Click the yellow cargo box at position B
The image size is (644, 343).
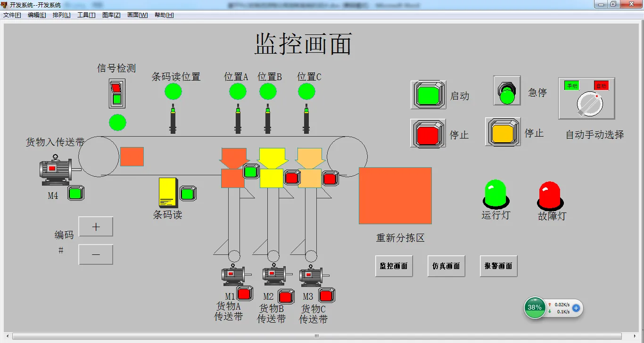(272, 179)
